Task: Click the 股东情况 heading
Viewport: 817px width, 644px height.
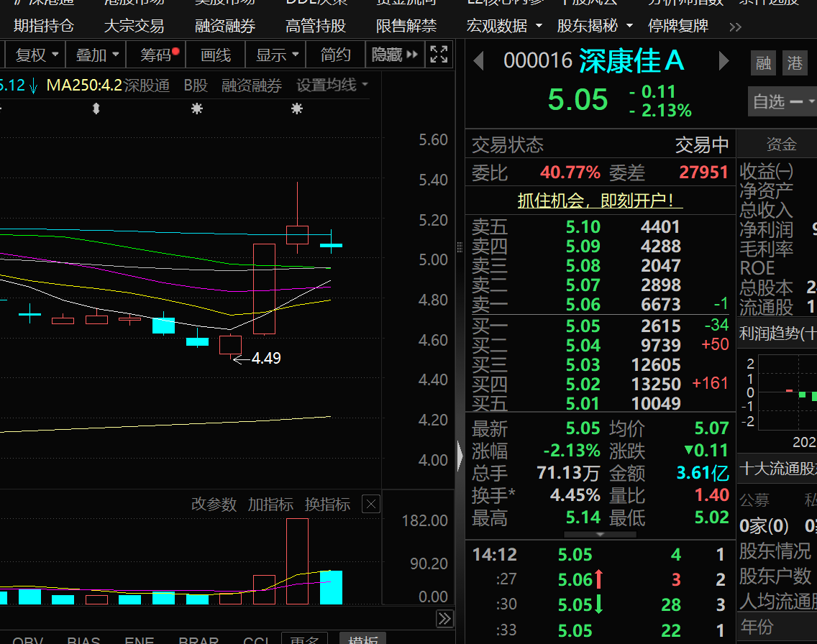Action: coord(775,551)
